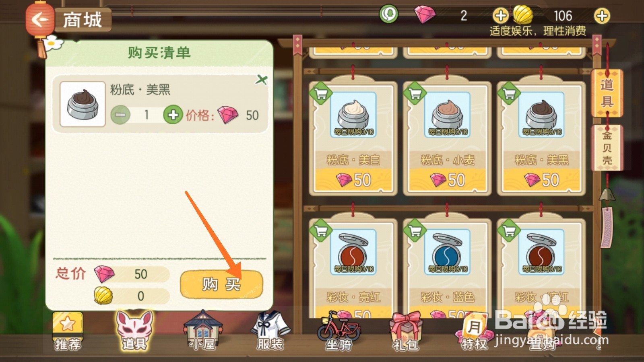Go back using the lantern arrow

(x=40, y=19)
